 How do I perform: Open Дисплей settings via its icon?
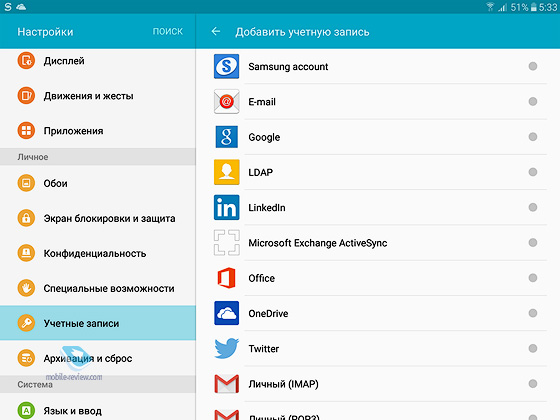click(26, 61)
